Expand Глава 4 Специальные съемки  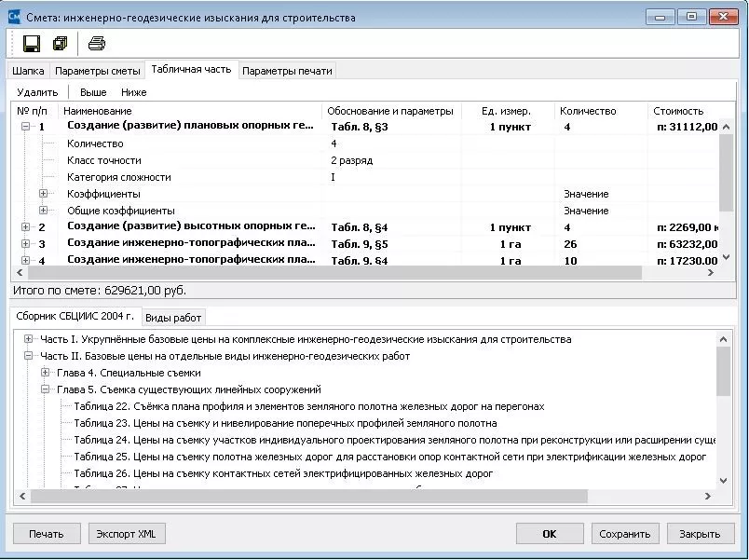45,373
